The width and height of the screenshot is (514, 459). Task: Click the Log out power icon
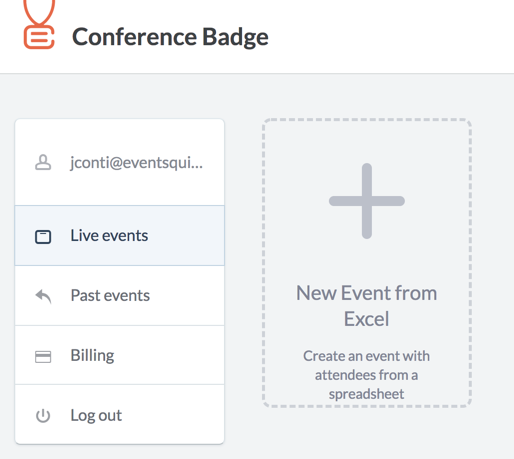tap(43, 416)
